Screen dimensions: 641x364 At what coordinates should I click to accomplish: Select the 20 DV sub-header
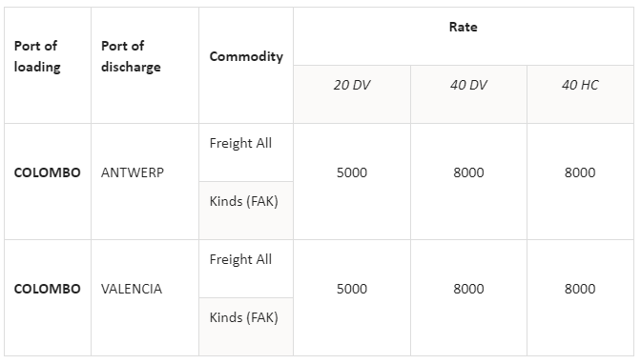[352, 94]
